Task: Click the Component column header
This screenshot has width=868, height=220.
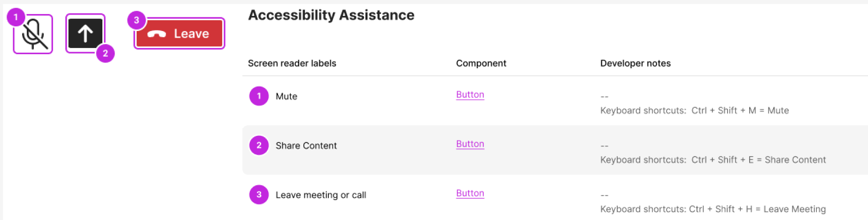Action: 481,63
